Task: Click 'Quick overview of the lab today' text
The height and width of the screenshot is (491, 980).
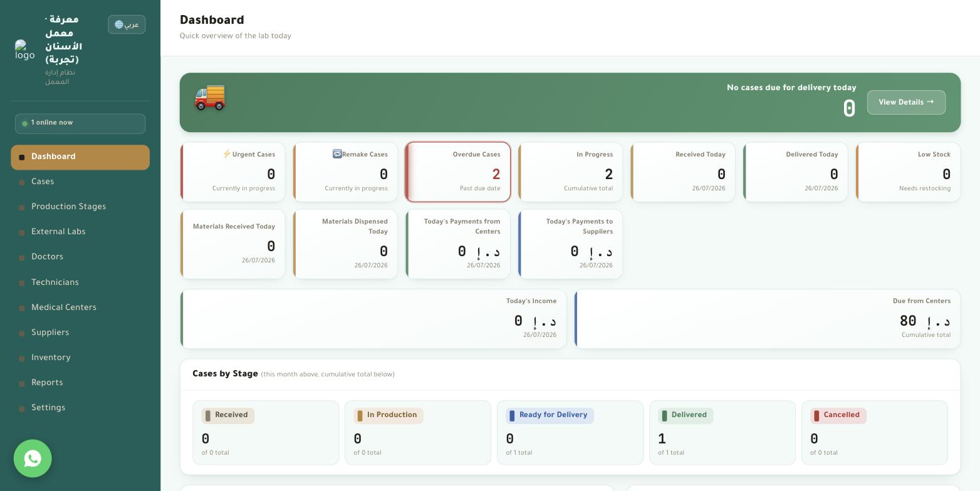Action: [236, 36]
